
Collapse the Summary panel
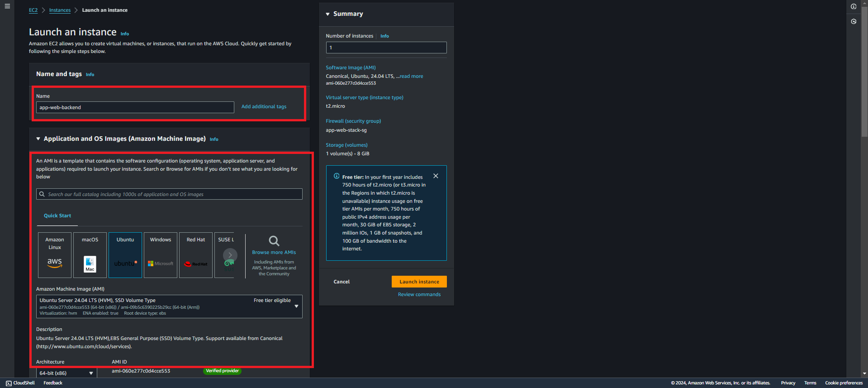(328, 14)
